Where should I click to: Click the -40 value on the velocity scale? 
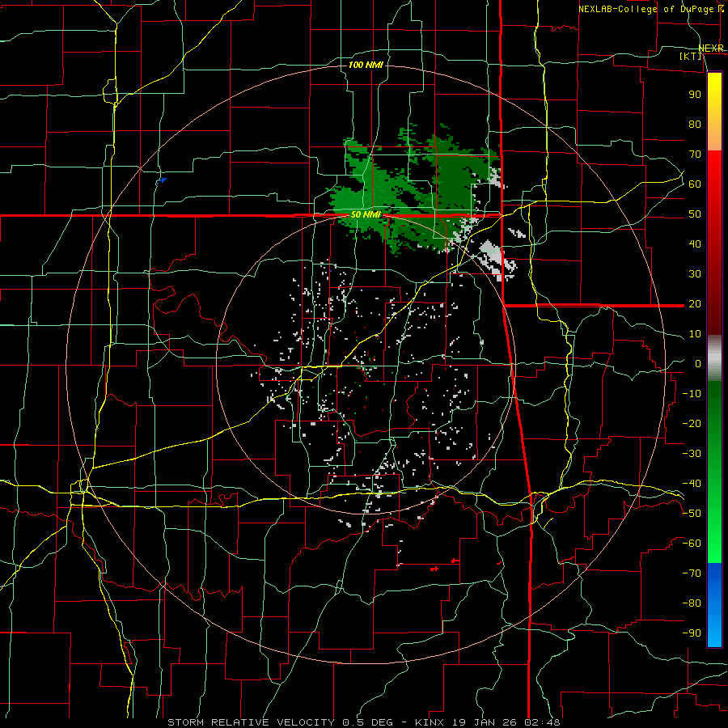click(x=692, y=484)
